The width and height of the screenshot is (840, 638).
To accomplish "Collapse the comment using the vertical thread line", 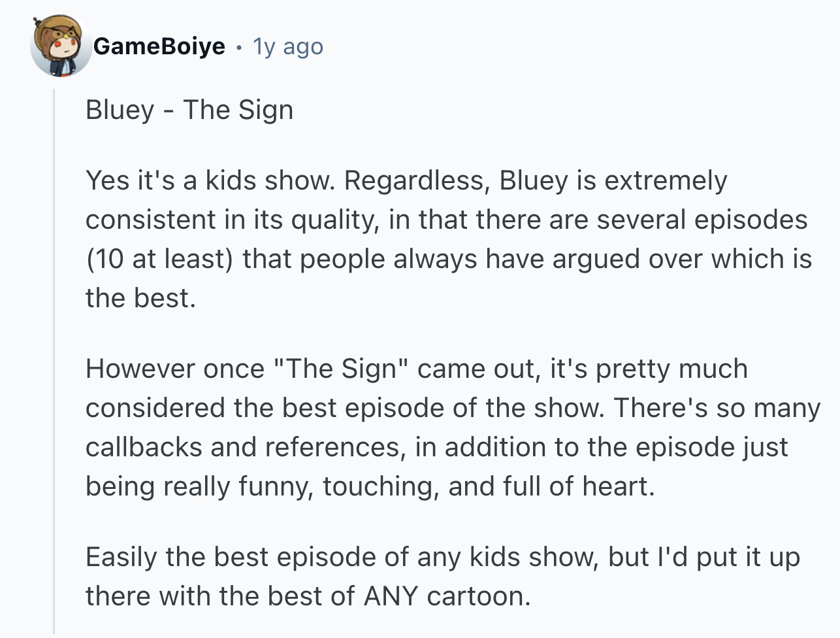I will coord(54,361).
